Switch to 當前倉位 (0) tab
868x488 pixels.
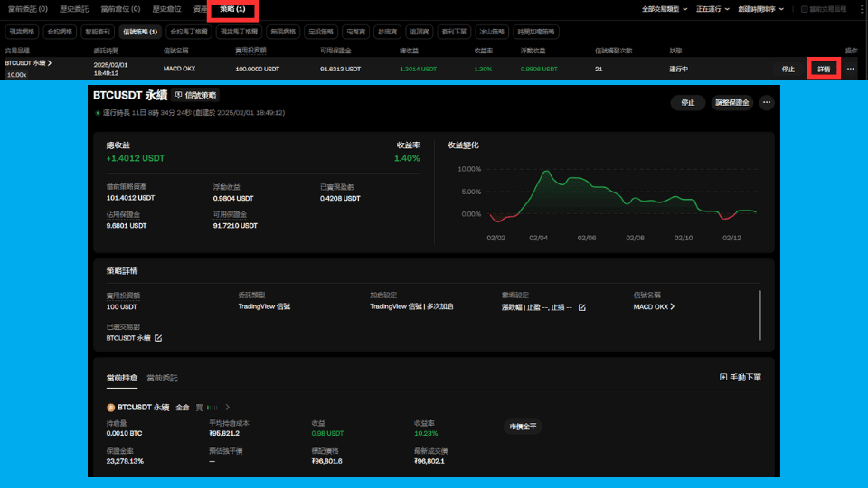coord(120,9)
